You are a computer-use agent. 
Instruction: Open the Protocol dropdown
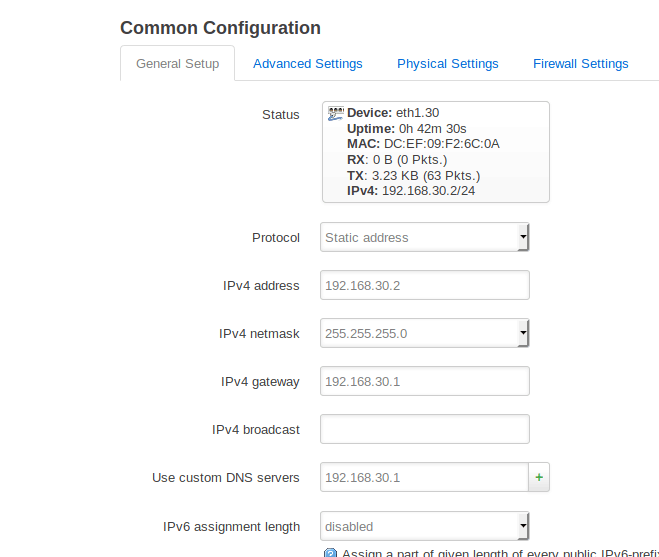click(x=424, y=238)
